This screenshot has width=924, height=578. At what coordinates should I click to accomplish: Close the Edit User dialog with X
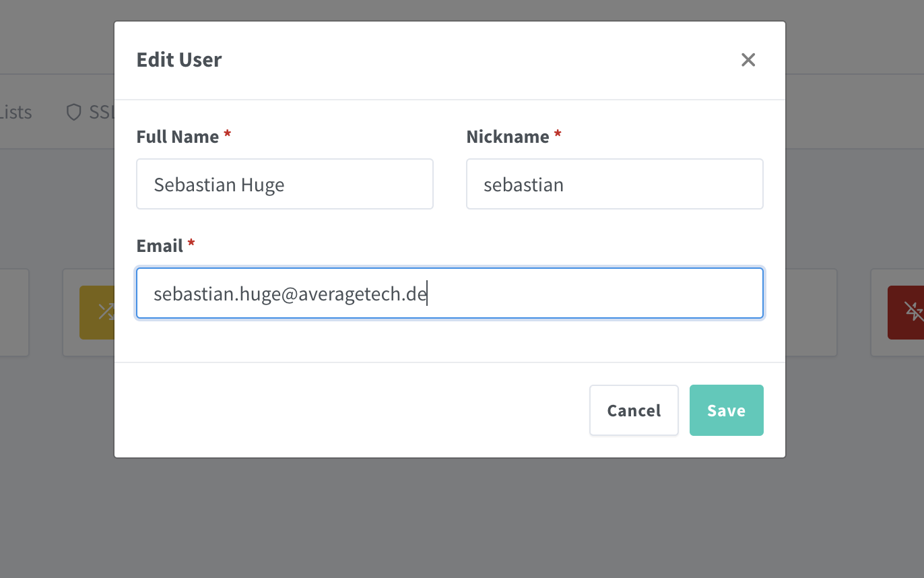point(748,60)
